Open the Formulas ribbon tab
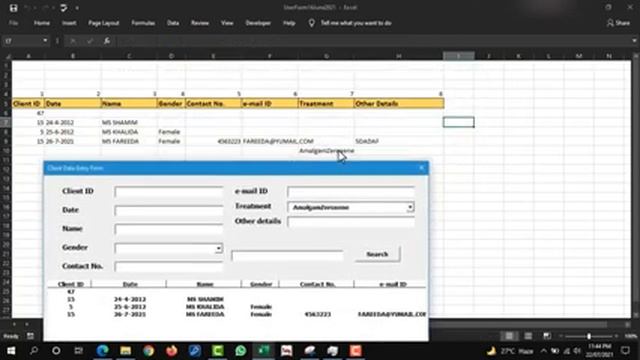Image resolution: width=640 pixels, height=360 pixels. [143, 23]
